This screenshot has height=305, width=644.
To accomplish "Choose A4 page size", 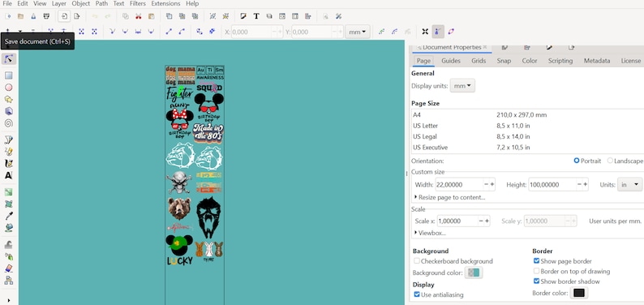I will (x=527, y=115).
